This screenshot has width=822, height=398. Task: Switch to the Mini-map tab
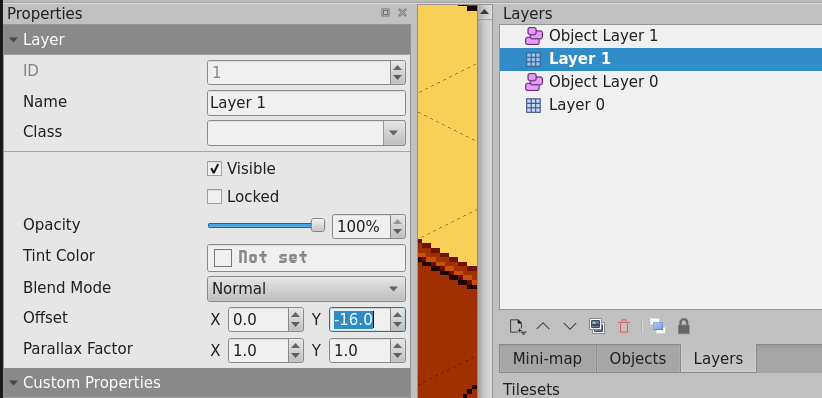coord(547,359)
